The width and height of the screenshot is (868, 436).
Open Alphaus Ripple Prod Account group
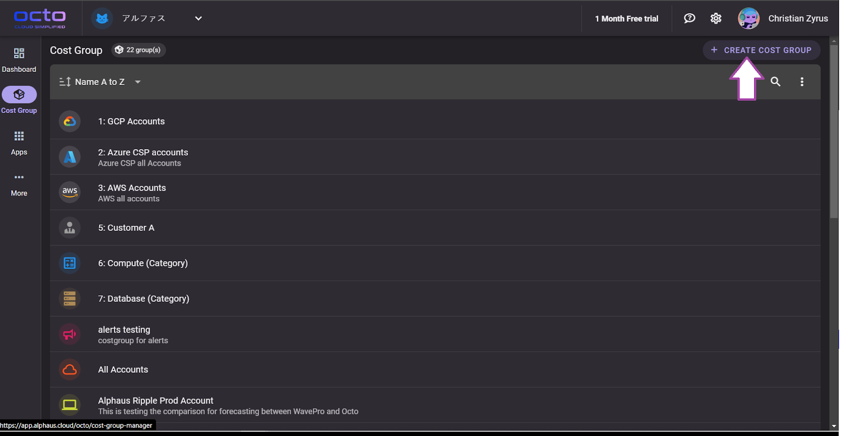coord(435,405)
